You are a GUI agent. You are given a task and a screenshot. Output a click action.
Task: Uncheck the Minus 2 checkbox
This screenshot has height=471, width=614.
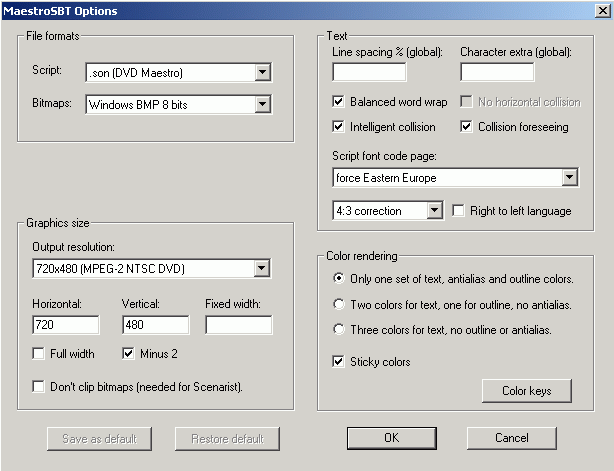[127, 353]
